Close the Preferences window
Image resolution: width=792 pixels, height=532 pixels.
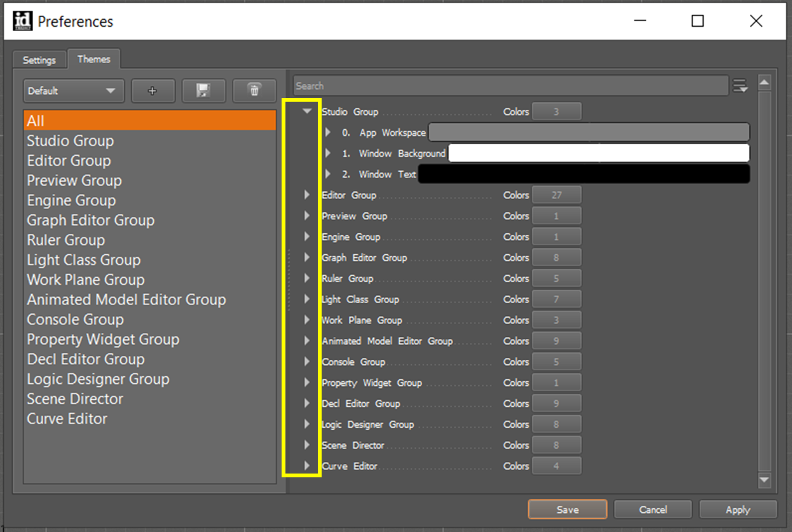pyautogui.click(x=756, y=21)
